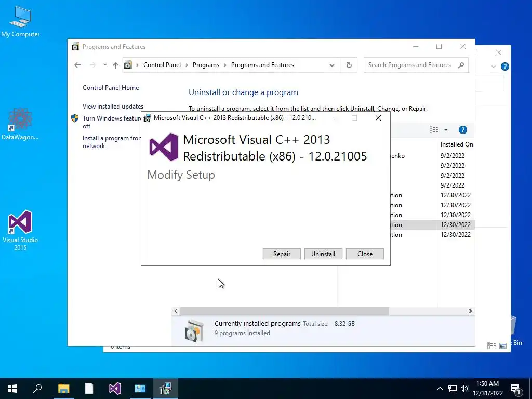Image resolution: width=532 pixels, height=399 pixels.
Task: Click Repair in the Modify Setup dialog
Action: (282, 254)
